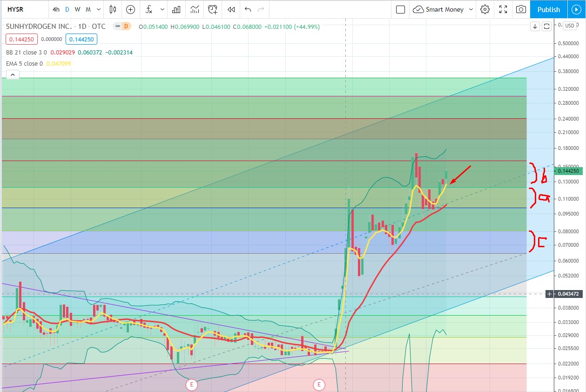
Task: Click the Select Layout square icon
Action: click(400, 9)
